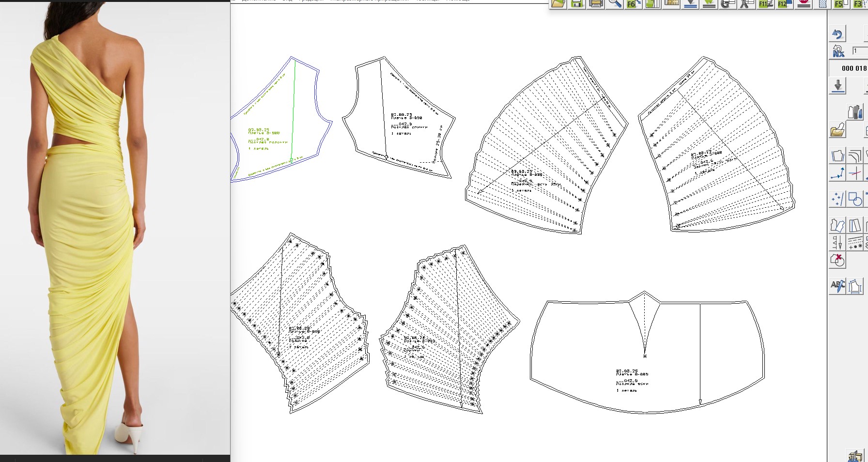
Task: Select the skirt piece with center dart
Action: [647, 353]
